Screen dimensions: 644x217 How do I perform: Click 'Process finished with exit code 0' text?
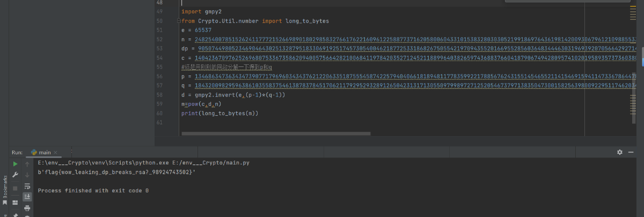click(93, 191)
